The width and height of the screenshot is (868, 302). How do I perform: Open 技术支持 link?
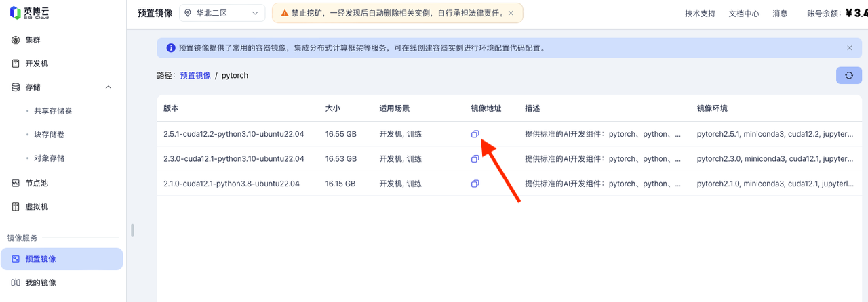point(700,14)
